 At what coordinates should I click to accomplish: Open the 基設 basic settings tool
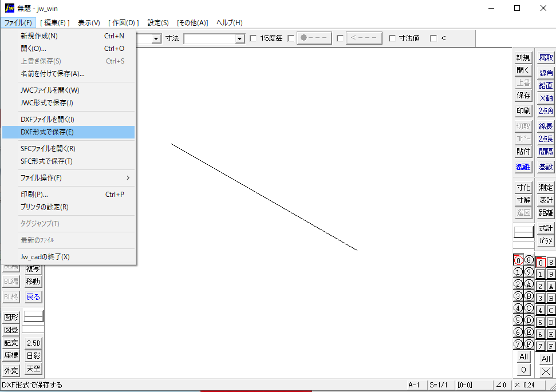[546, 167]
